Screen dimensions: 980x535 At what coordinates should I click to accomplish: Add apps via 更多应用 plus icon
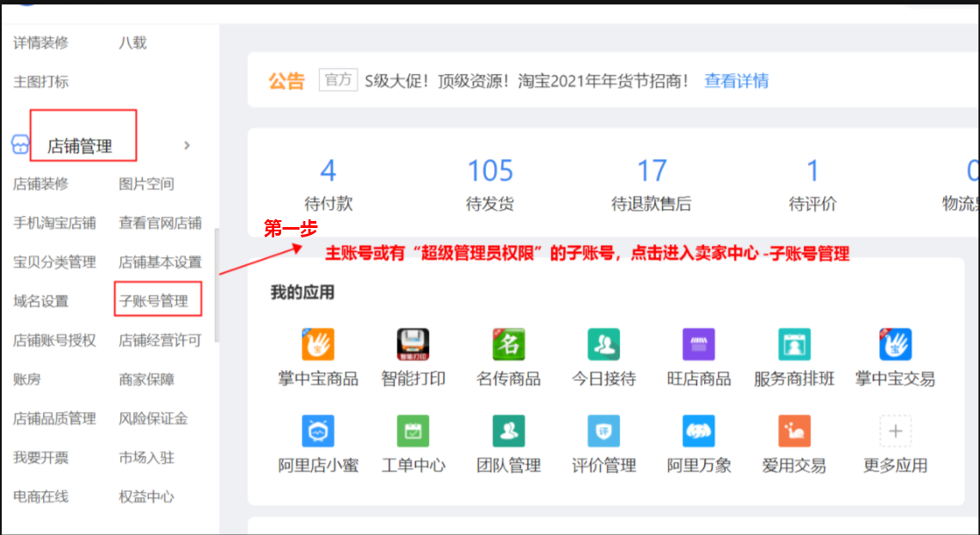point(895,431)
